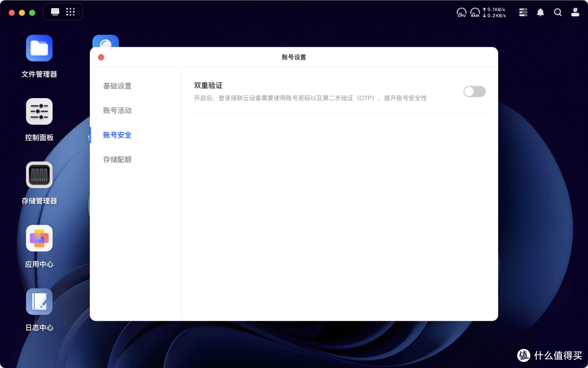Open the app grid launcher icon

pos(70,12)
